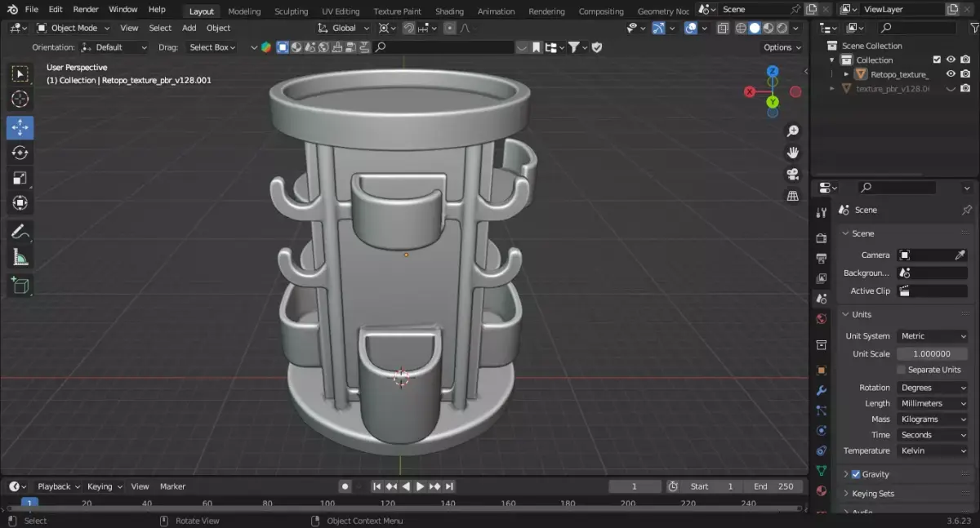Switch to wireframe viewport shading
The width and height of the screenshot is (980, 528).
tap(741, 28)
